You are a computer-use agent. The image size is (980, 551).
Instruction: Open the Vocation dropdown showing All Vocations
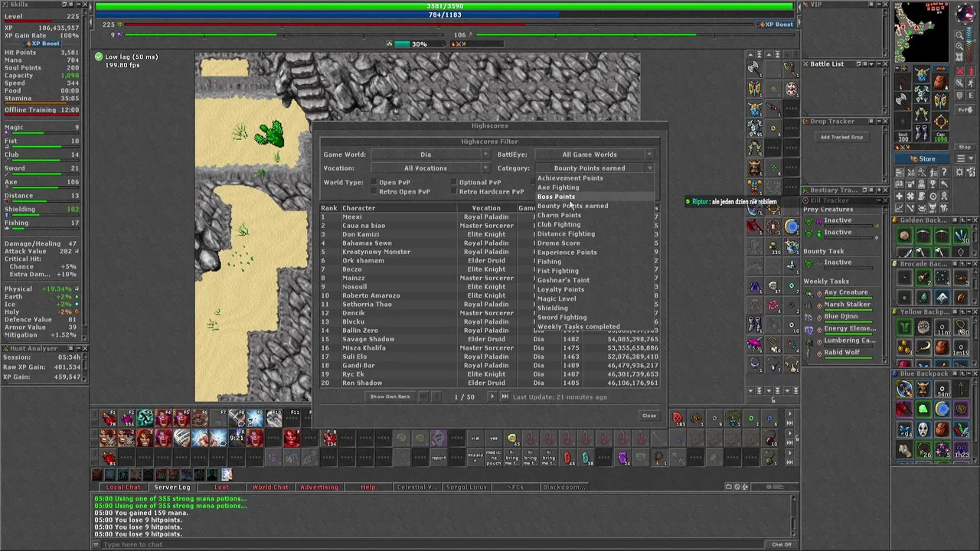(430, 168)
